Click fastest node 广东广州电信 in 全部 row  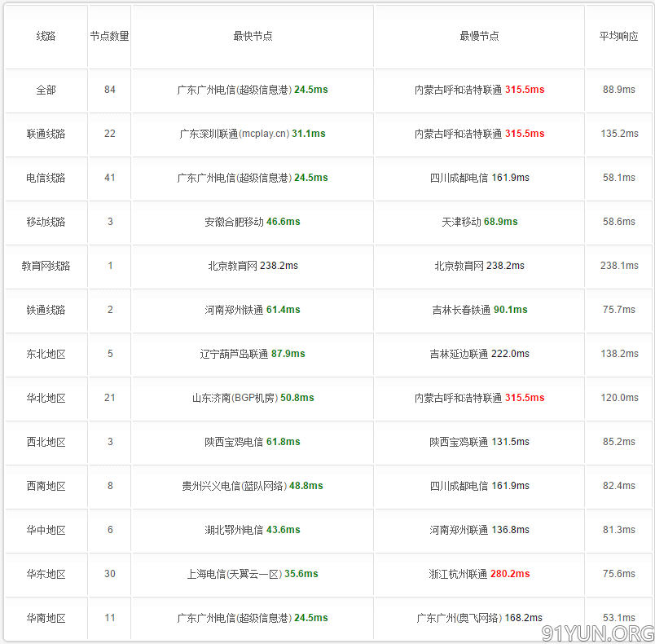pos(253,90)
